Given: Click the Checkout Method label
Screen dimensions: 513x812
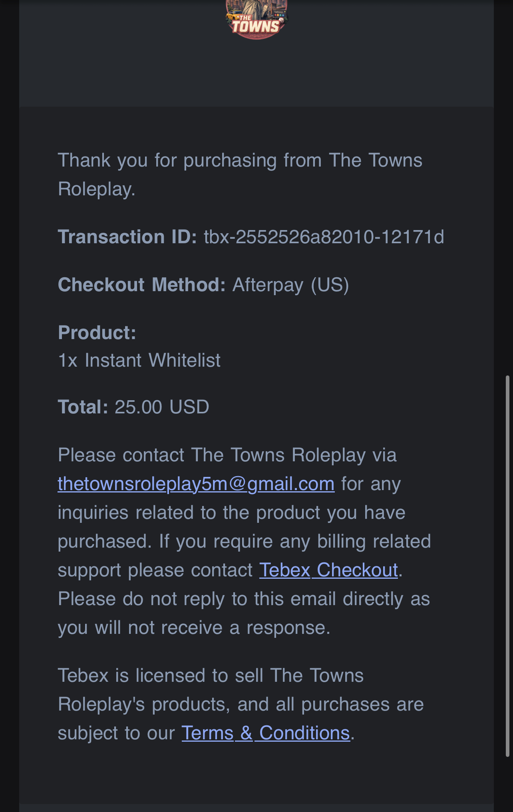Looking at the screenshot, I should pyautogui.click(x=141, y=285).
